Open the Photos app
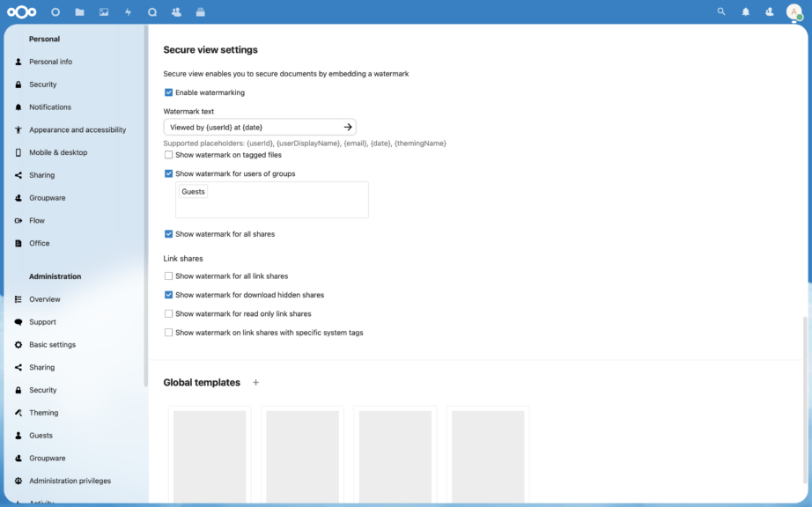The image size is (812, 507). coord(103,11)
